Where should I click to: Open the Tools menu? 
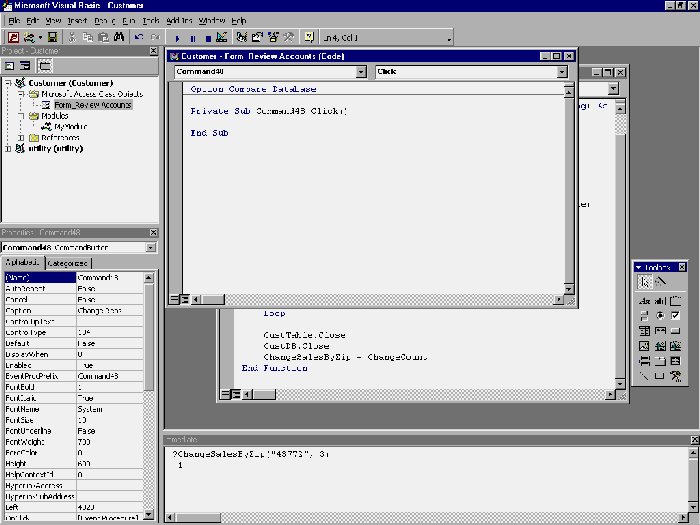151,20
